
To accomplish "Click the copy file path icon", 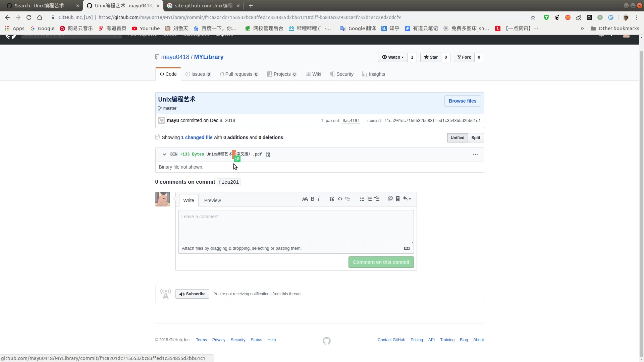I will [268, 154].
